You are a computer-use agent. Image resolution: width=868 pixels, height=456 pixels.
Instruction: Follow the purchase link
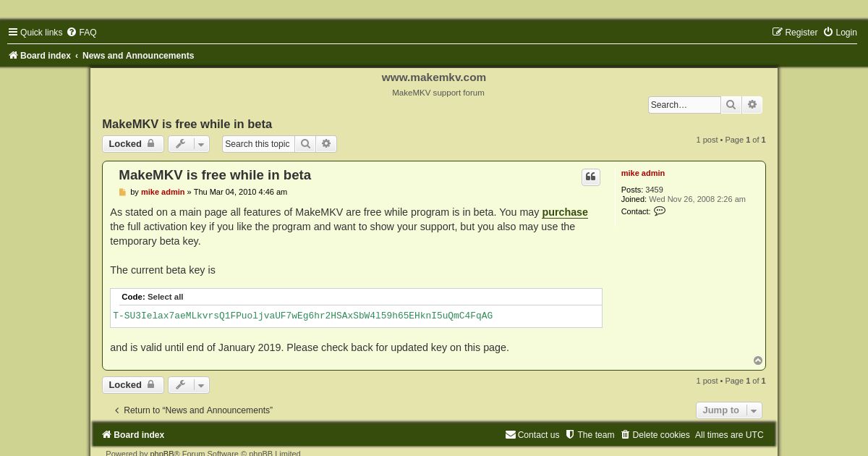pos(565,212)
